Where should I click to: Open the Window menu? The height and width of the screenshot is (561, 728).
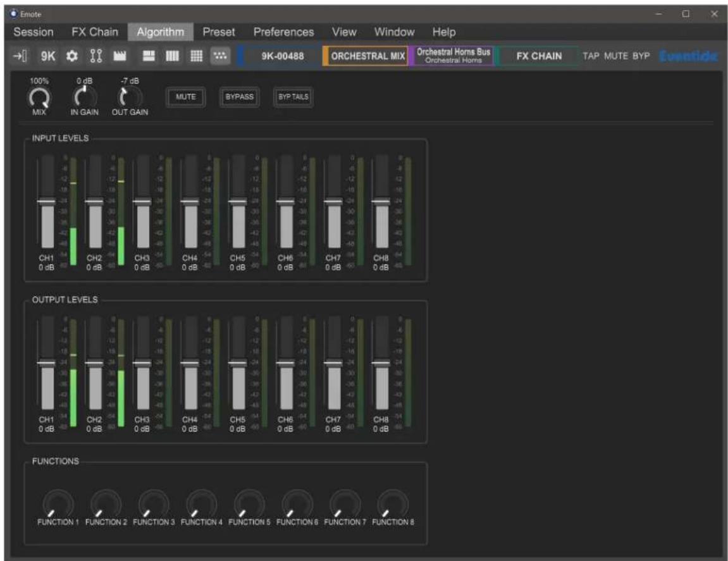(394, 32)
